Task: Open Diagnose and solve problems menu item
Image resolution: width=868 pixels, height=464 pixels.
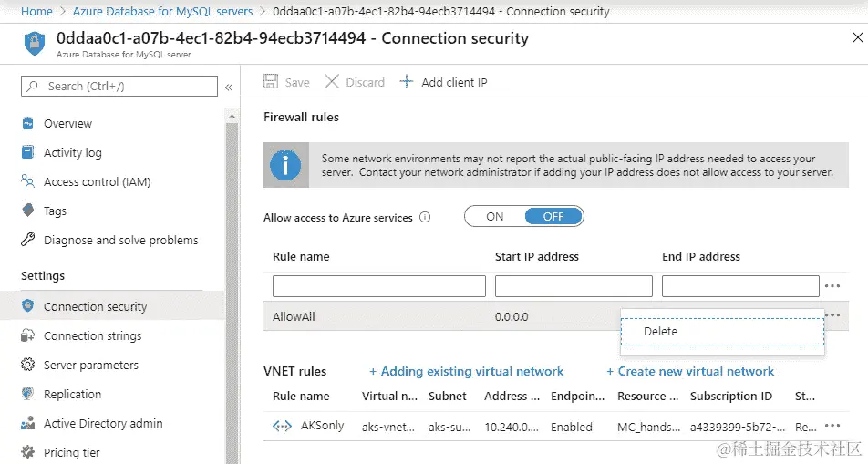Action: (x=120, y=240)
